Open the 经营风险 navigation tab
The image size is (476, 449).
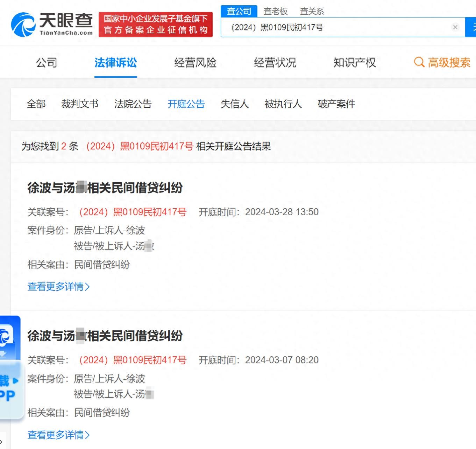(195, 63)
